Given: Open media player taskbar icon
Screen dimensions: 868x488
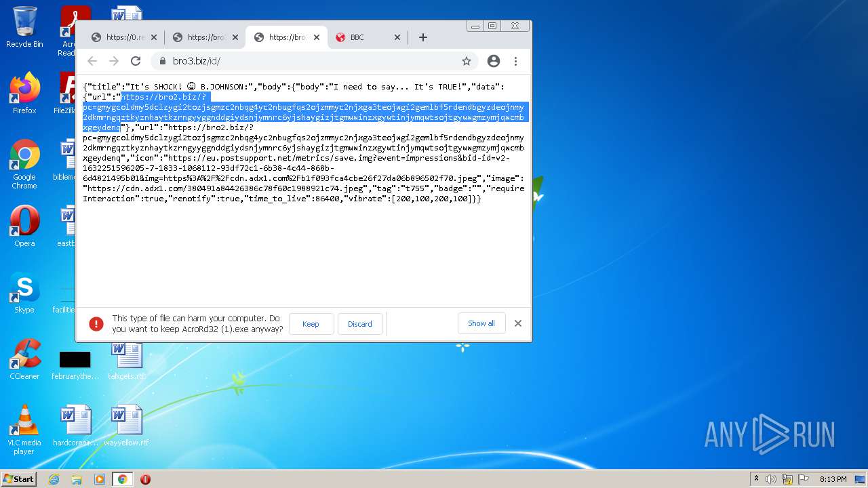Looking at the screenshot, I should tap(100, 479).
